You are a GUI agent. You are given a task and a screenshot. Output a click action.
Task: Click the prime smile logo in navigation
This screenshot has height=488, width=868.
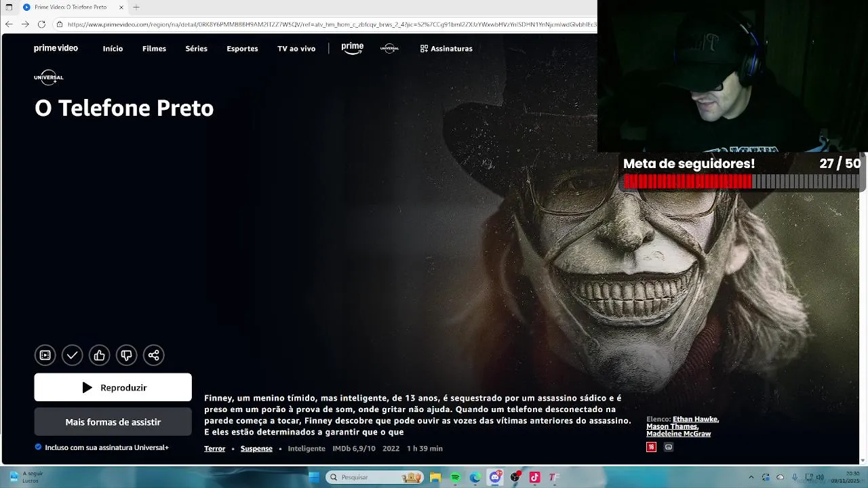point(353,48)
